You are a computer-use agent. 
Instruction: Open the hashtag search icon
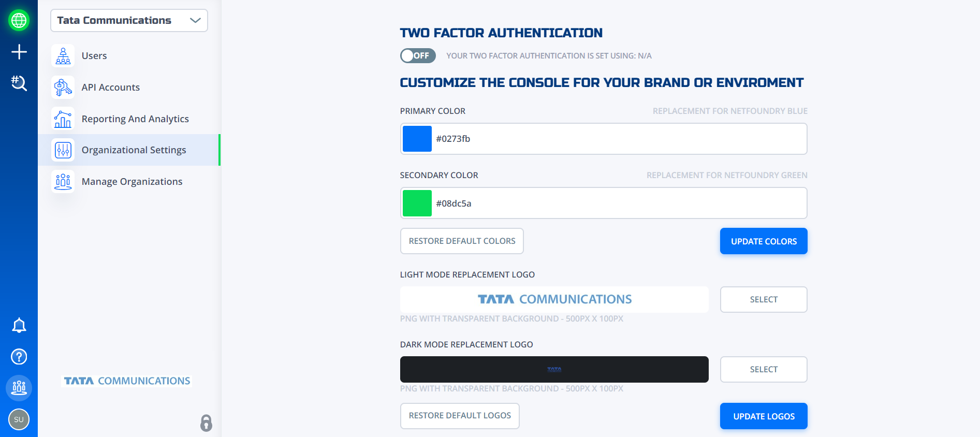click(x=19, y=83)
